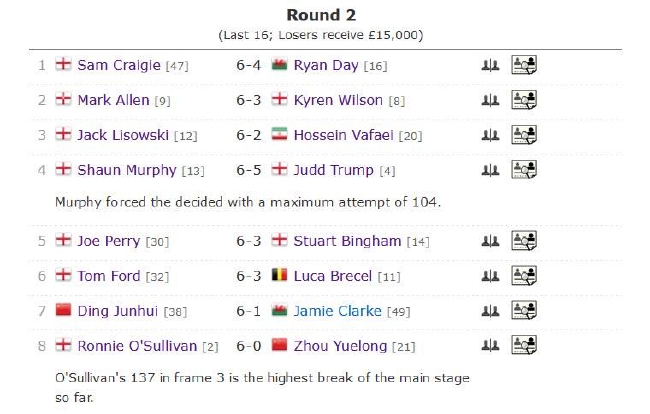The image size is (650, 414).
Task: Click Zhou Yuelong player name
Action: 340,346
